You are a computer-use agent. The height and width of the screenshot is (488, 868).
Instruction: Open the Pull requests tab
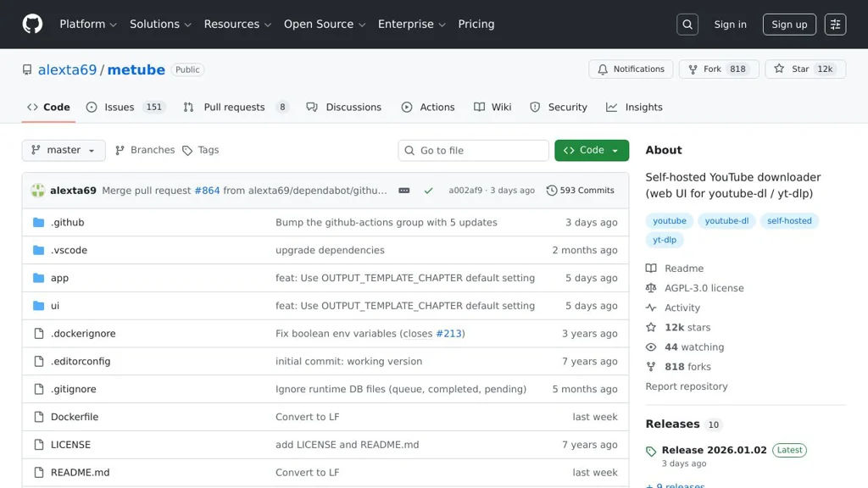[x=234, y=108]
